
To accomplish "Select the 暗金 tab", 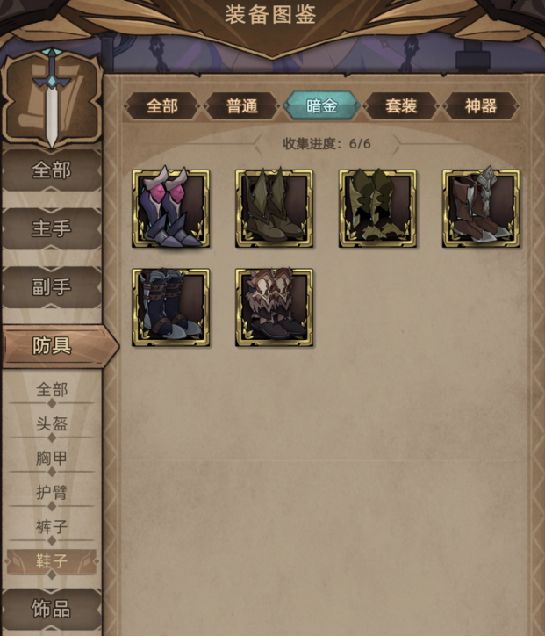I will (x=321, y=106).
